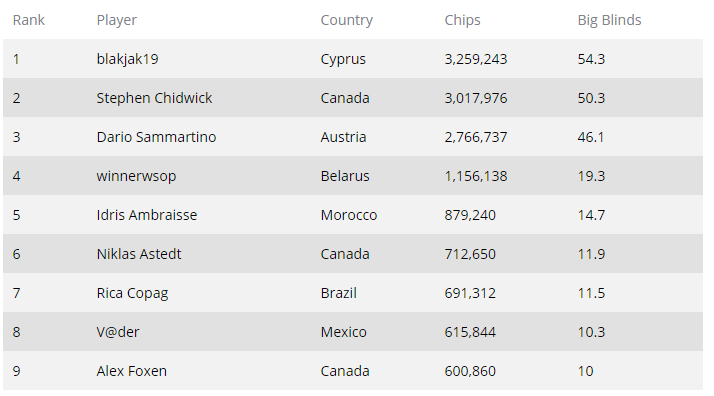The height and width of the screenshot is (396, 714).
Task: Click the Morocco country cell
Action: pos(349,215)
